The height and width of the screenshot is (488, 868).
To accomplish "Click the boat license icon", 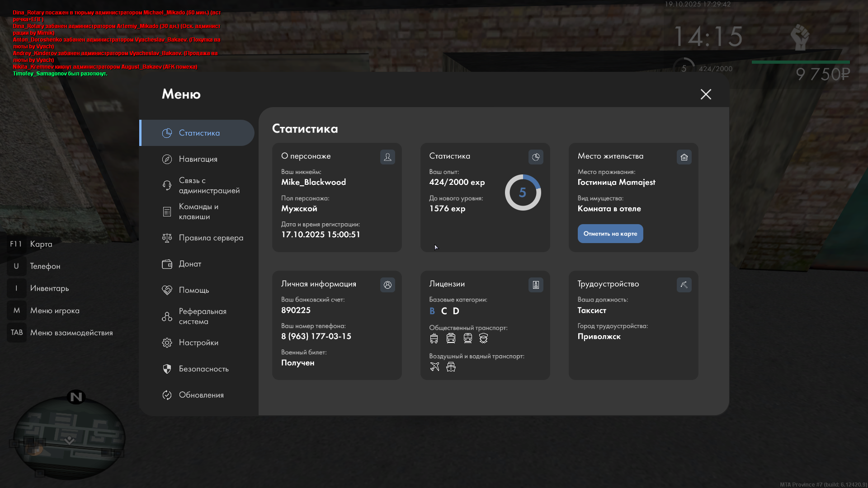I will pyautogui.click(x=451, y=367).
